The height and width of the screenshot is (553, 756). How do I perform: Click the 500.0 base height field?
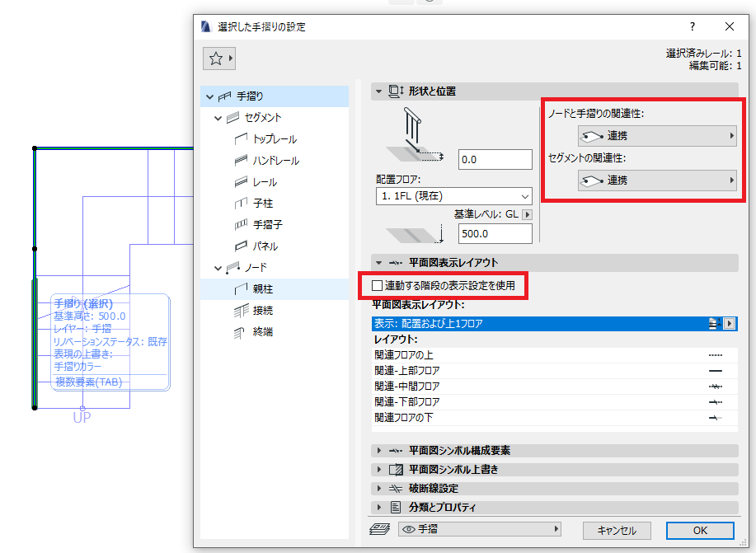[x=495, y=234]
